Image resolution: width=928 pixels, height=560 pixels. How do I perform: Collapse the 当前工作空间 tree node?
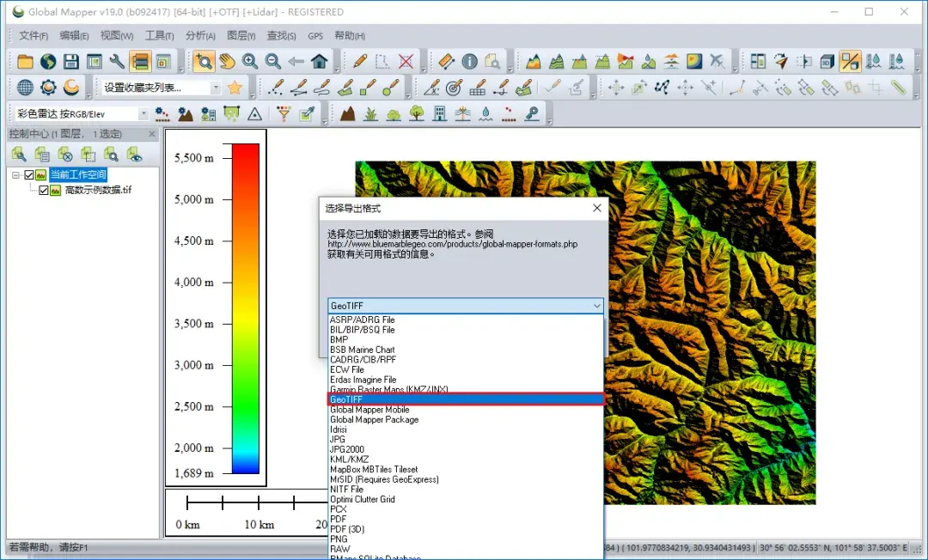15,175
